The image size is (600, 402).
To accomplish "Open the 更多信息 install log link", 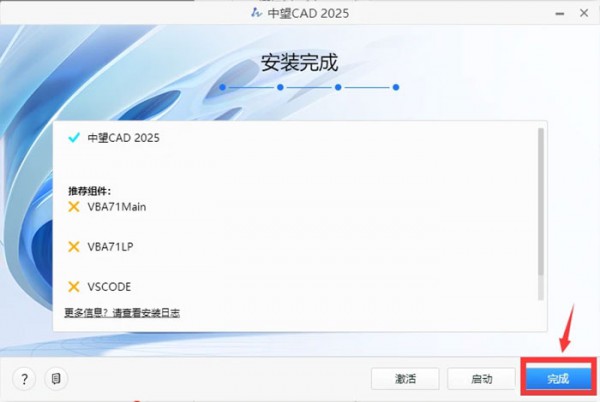I will point(122,312).
